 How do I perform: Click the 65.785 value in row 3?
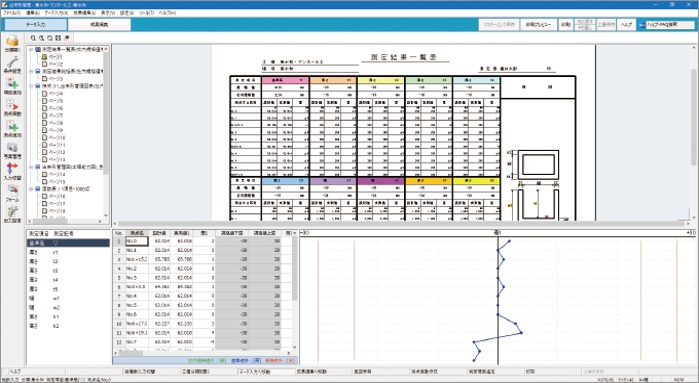(x=159, y=259)
